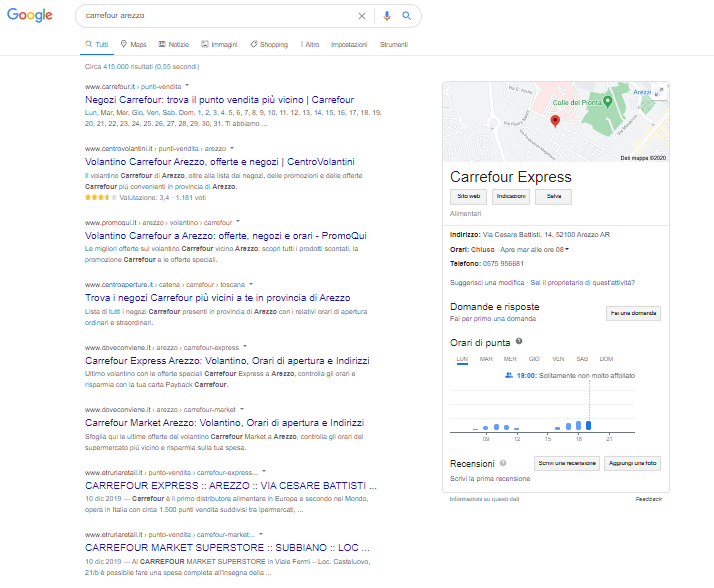Switch to the Immagini tab
The width and height of the screenshot is (714, 588).
click(x=219, y=44)
